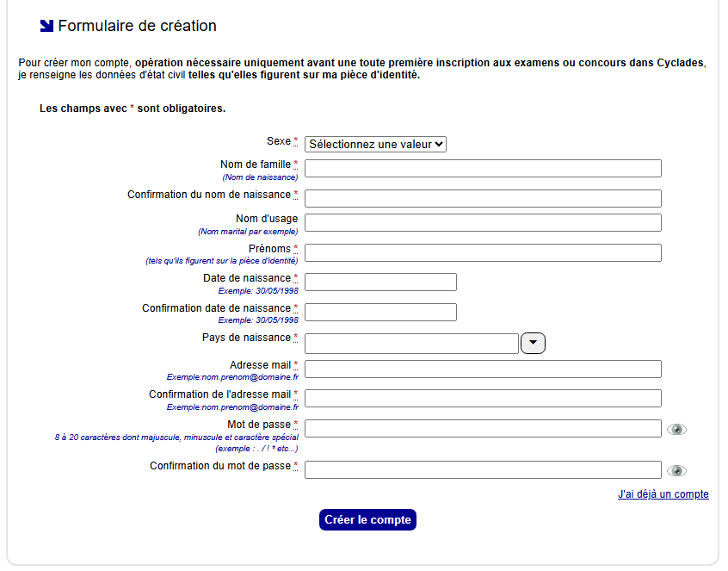
Task: Click the Confirmation du mot de passe field
Action: 483,470
